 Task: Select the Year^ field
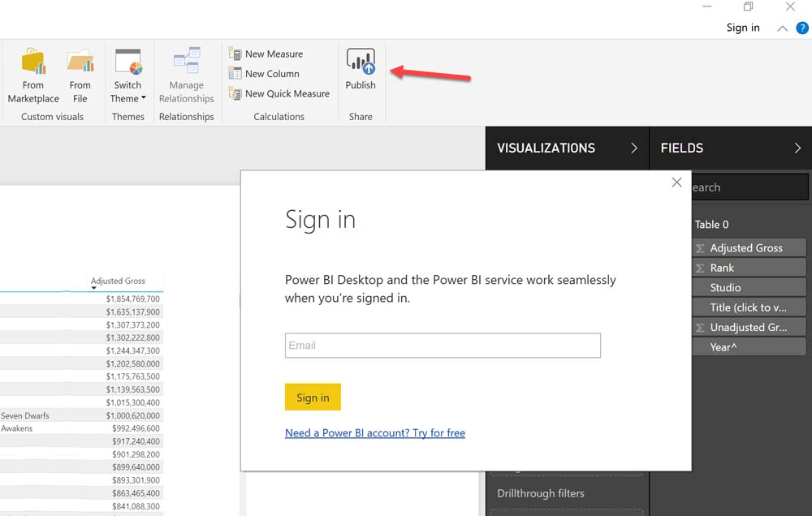749,346
